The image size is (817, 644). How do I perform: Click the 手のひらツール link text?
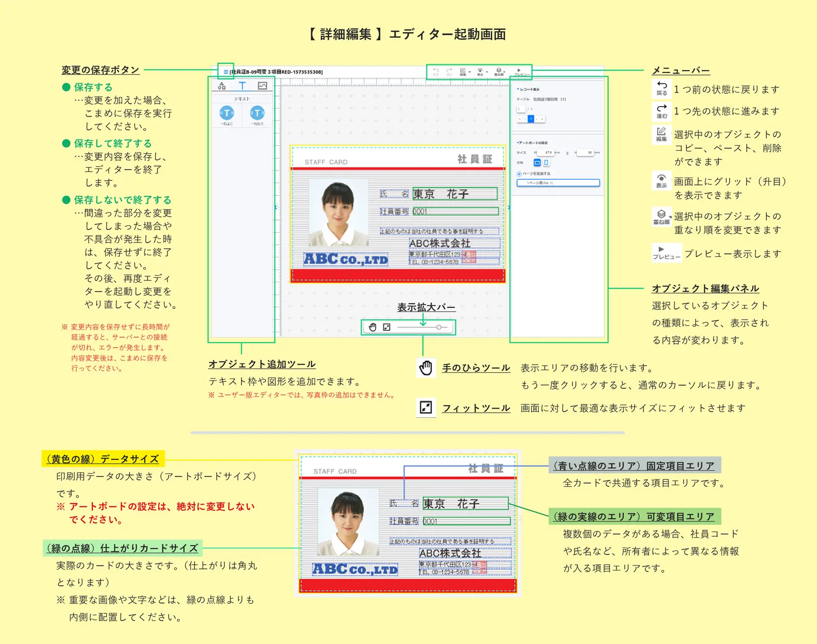pyautogui.click(x=476, y=368)
